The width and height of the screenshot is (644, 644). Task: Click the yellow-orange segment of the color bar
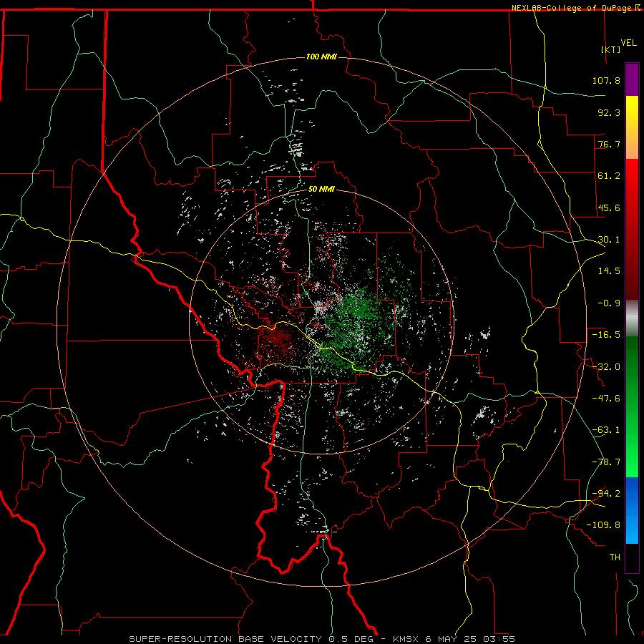point(632,127)
